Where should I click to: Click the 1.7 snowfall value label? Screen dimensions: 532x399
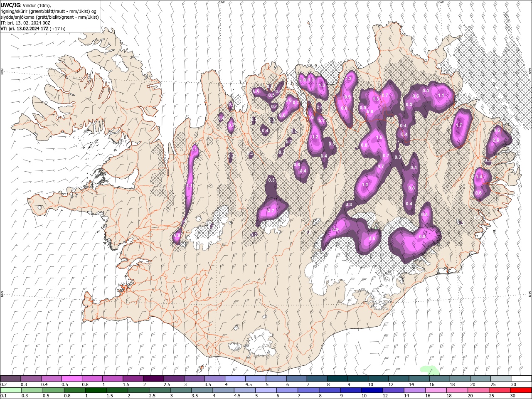(x=459, y=125)
